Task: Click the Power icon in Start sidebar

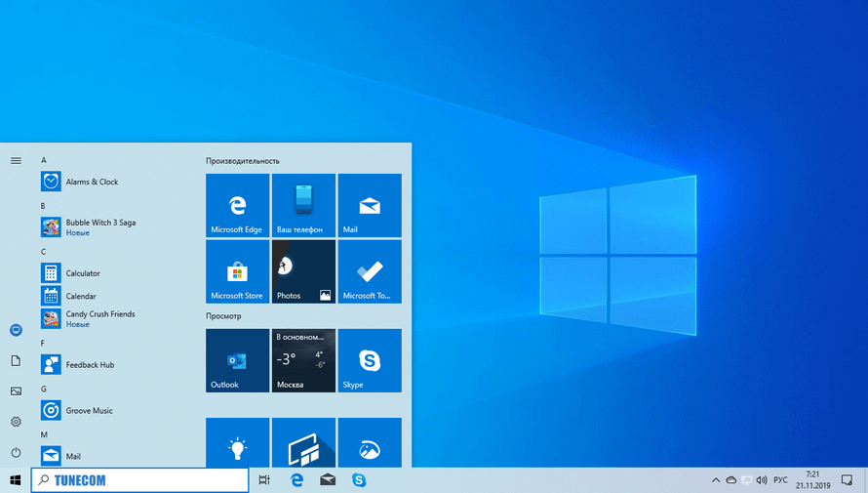Action: point(16,453)
